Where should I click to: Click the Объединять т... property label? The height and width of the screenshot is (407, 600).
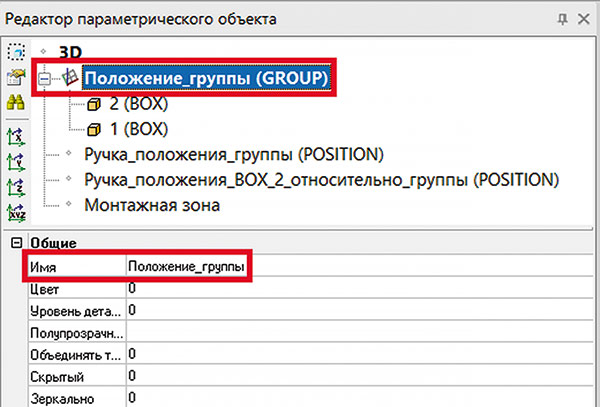tap(75, 355)
